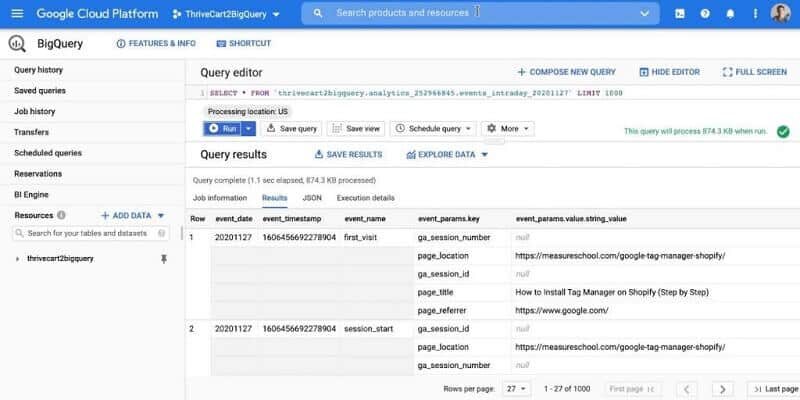Open FEATURES & INFO

coord(156,44)
